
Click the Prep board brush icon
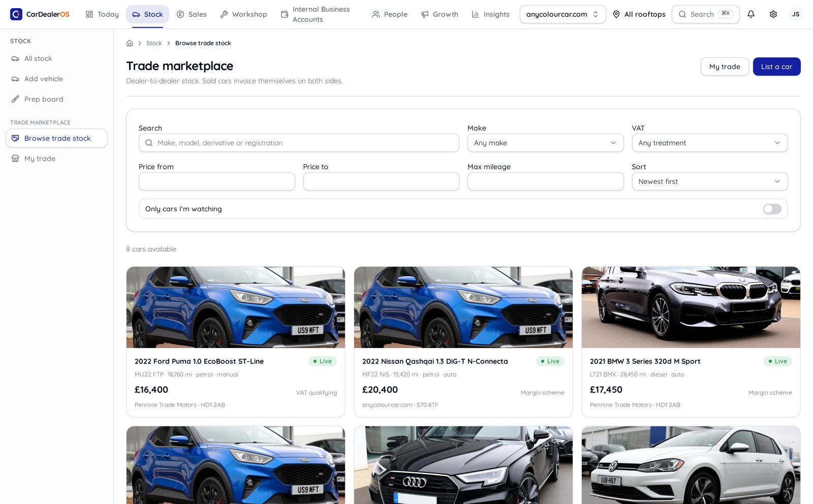15,99
